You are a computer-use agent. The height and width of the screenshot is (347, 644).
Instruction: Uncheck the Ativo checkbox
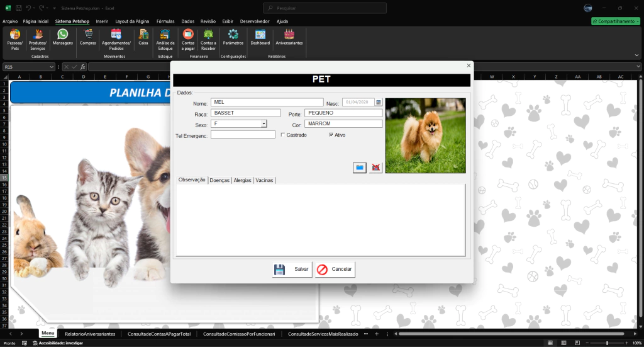pos(331,135)
